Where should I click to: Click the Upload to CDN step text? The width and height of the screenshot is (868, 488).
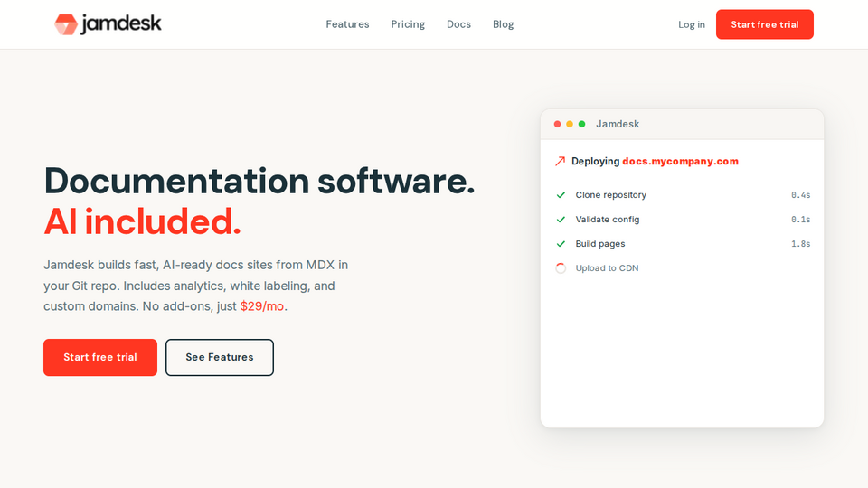point(607,268)
